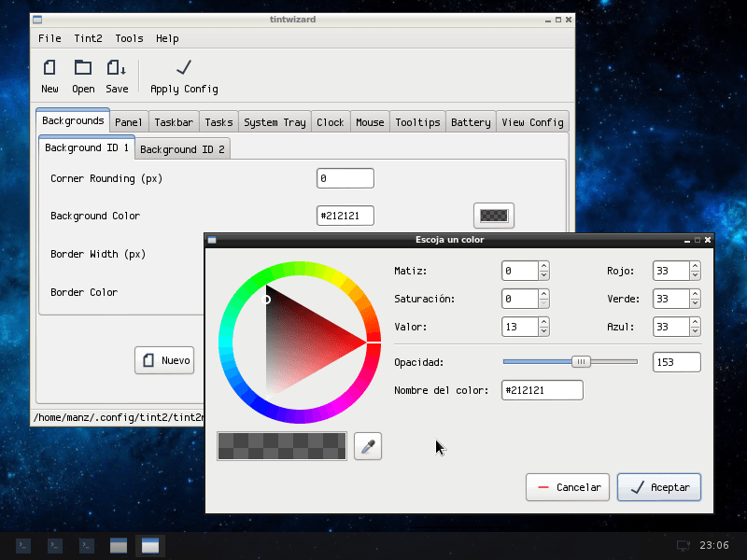Open the System Tray tab

pyautogui.click(x=275, y=122)
